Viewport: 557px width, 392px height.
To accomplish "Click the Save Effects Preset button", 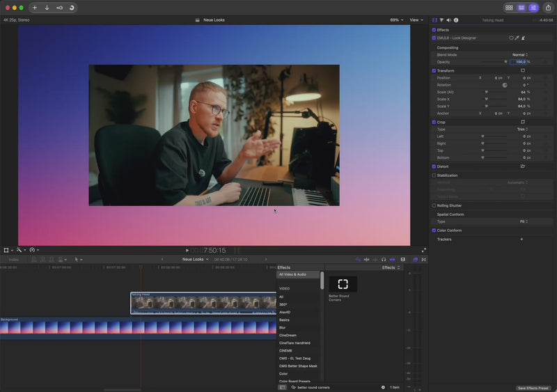I will click(533, 388).
